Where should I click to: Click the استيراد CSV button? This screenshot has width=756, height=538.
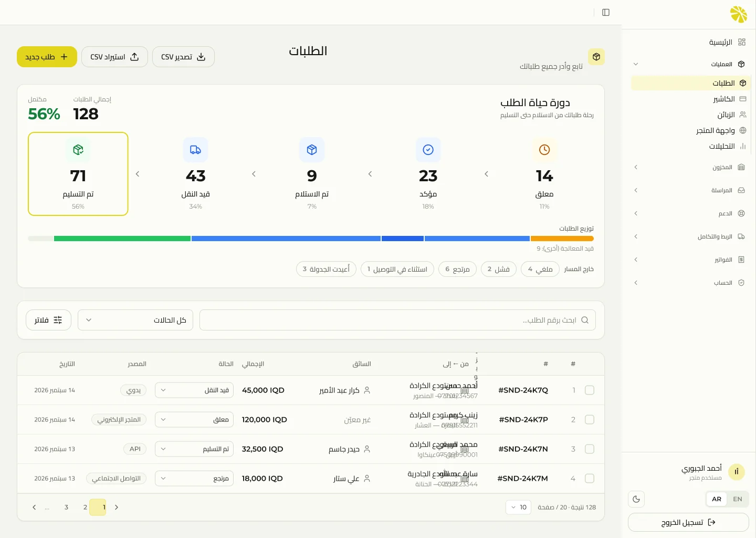pyautogui.click(x=114, y=57)
